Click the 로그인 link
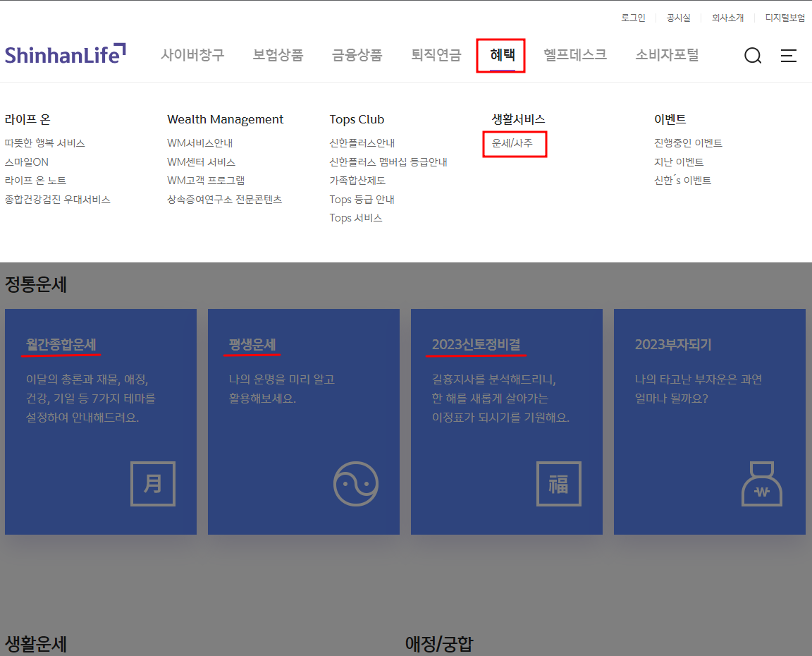Viewport: 812px width, 656px height. [634, 18]
